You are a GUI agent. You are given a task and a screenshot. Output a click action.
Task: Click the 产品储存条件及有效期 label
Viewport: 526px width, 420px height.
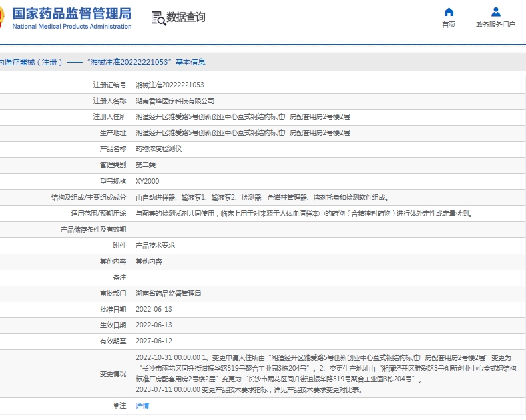[93, 230]
